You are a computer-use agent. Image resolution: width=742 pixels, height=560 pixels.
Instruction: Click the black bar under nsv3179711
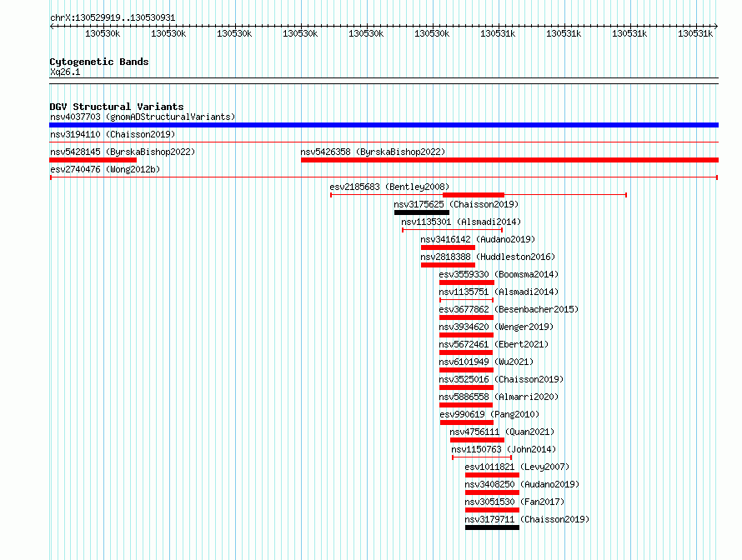pos(492,527)
